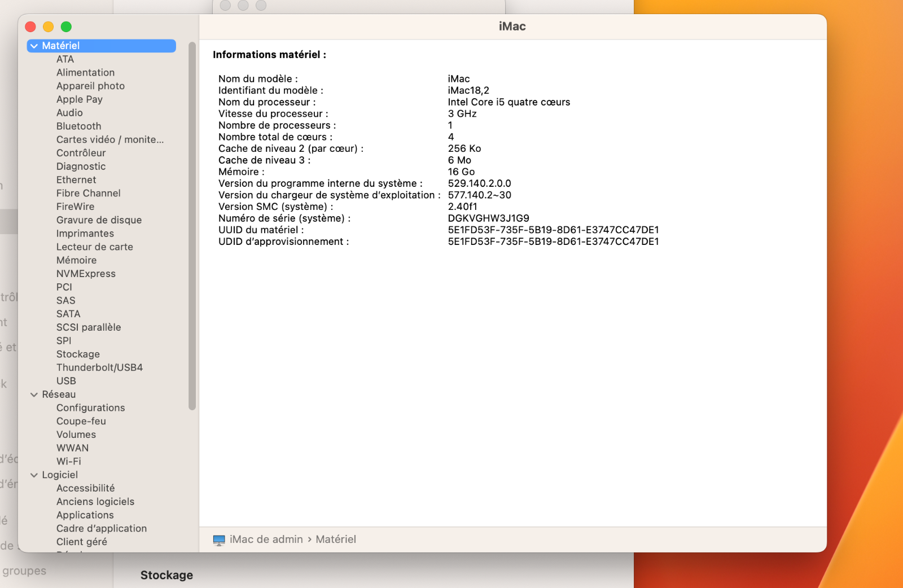Click Stockage heading in the background window
The width and height of the screenshot is (903, 588).
click(x=166, y=575)
